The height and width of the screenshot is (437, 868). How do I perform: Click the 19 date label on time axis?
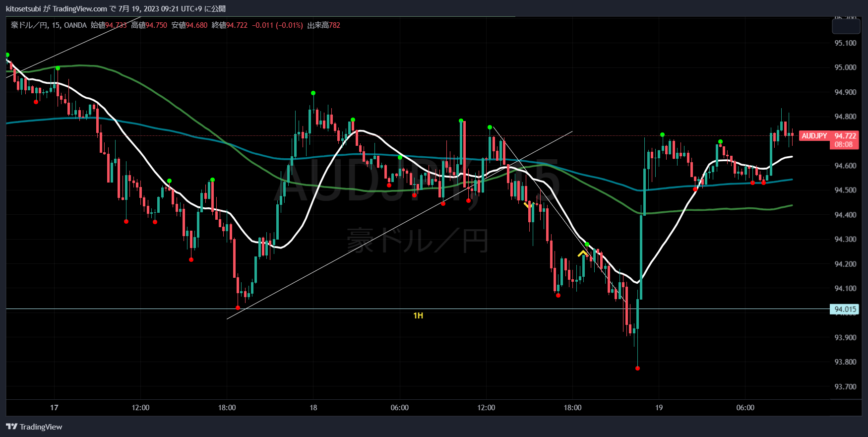click(x=659, y=408)
